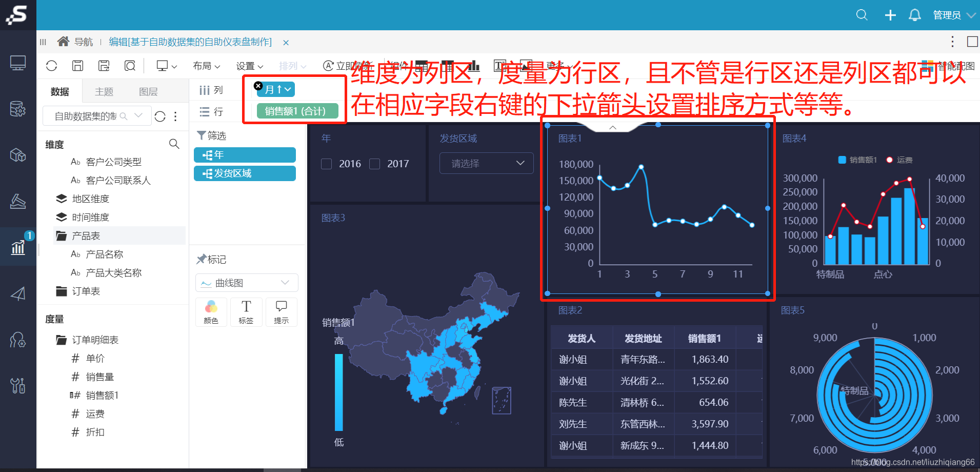Viewport: 980px width, 472px height.
Task: Open the 排列 menu
Action: [x=292, y=66]
